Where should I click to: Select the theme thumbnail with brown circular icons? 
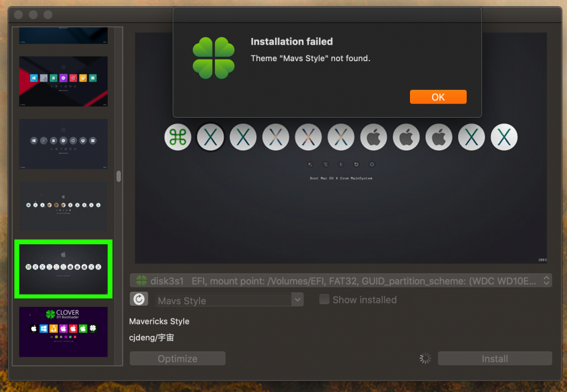(x=64, y=206)
